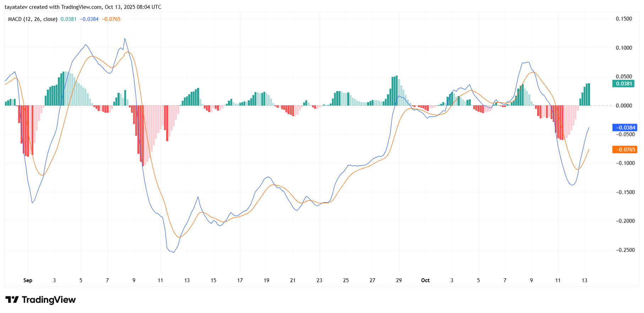
Task: Select the 27 date marker on time axis
Action: click(372, 280)
